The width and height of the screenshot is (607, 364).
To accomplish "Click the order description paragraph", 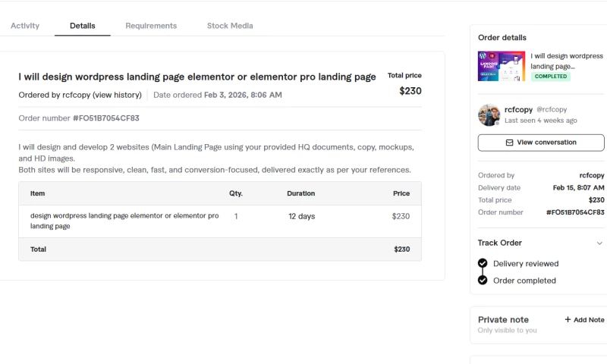I will [216, 158].
